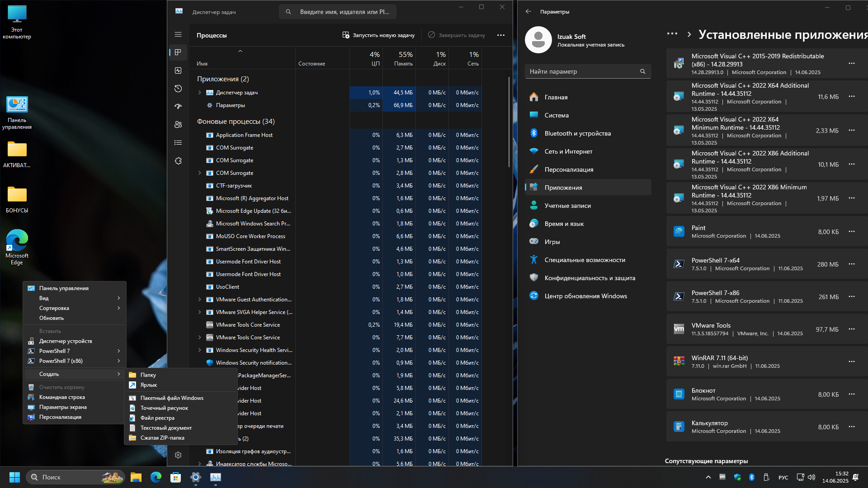868x488 pixels.
Task: Click the more options dots in Task Manager toolbar
Action: (x=501, y=35)
